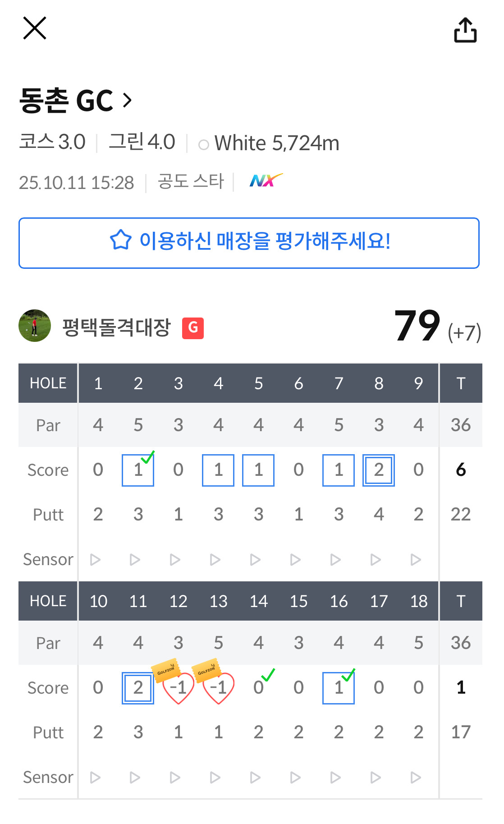Play the sensor replay for hole 1
Screen dimensions: 504x824
[x=95, y=560]
